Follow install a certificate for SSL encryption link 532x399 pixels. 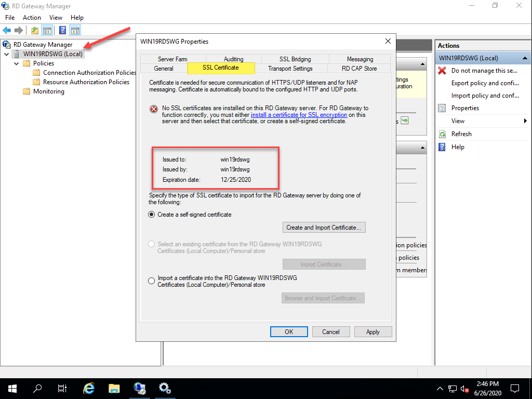[299, 115]
